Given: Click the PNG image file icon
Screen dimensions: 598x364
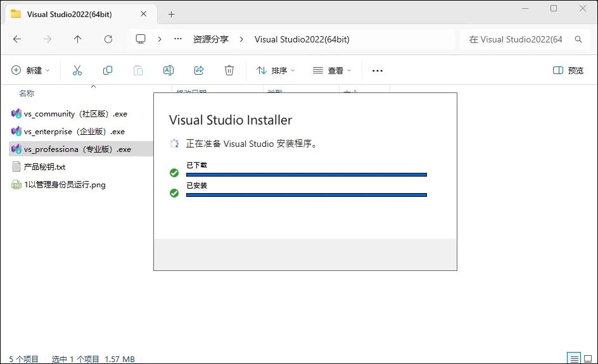Looking at the screenshot, I should click(16, 184).
